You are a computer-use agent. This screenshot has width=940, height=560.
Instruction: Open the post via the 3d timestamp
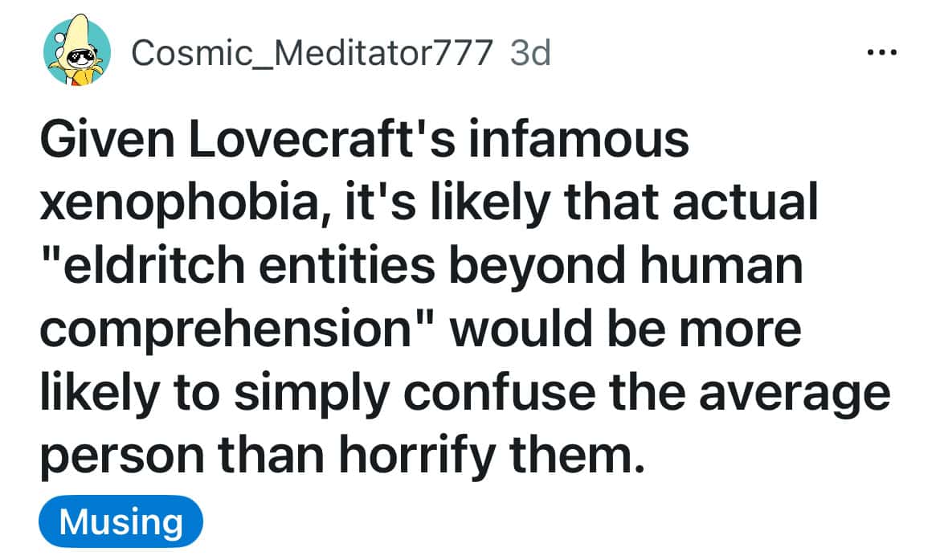point(530,53)
